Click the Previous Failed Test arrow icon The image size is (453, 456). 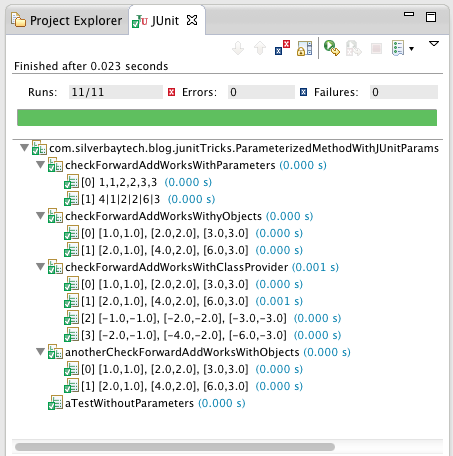(x=260, y=48)
